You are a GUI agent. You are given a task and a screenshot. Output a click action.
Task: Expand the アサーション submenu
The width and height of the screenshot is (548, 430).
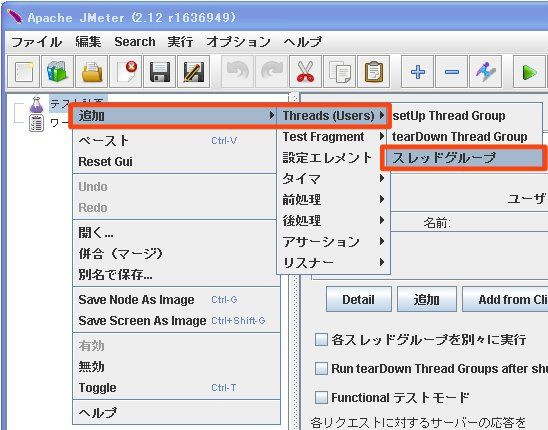333,242
